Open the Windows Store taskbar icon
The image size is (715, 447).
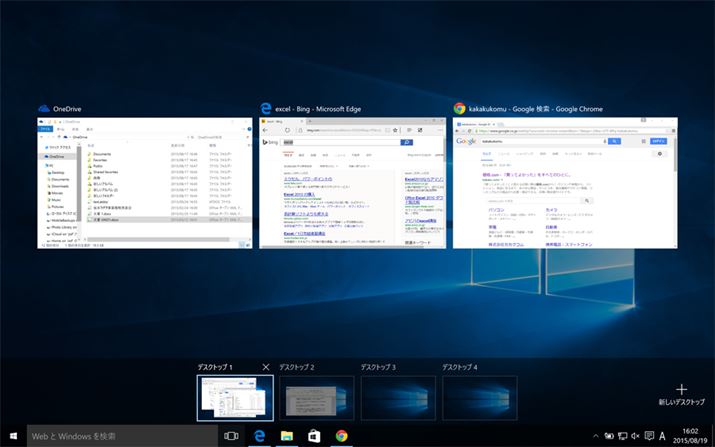pos(314,436)
